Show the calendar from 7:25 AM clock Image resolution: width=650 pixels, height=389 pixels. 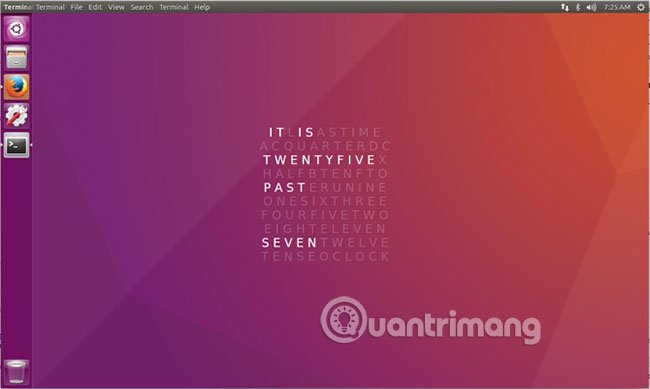pyautogui.click(x=617, y=7)
